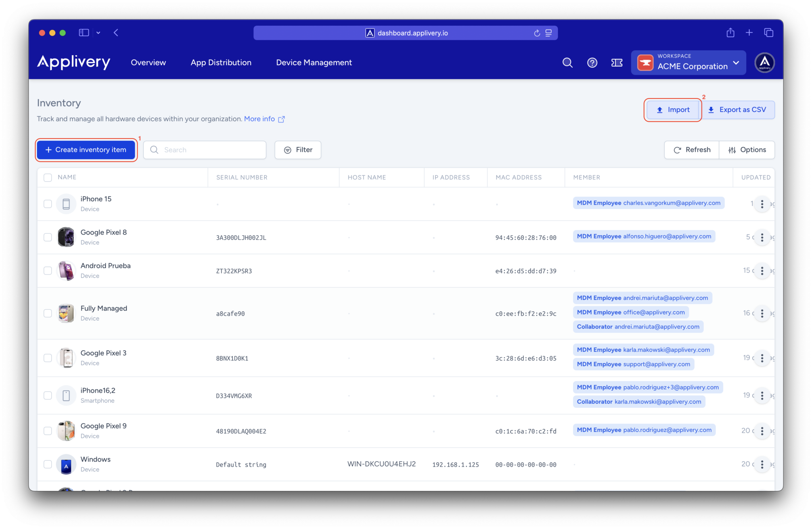This screenshot has height=529, width=812.
Task: Select the iPhone 15 row checkbox
Action: 48,204
